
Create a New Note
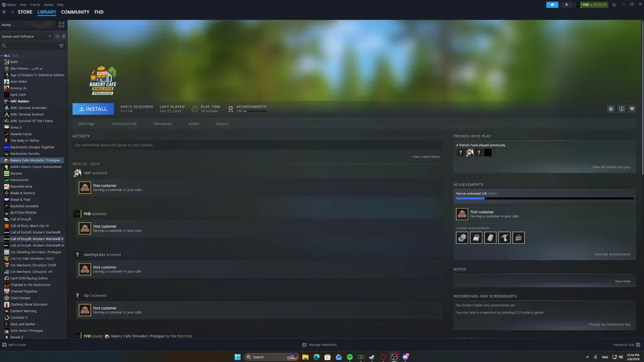[623, 282]
